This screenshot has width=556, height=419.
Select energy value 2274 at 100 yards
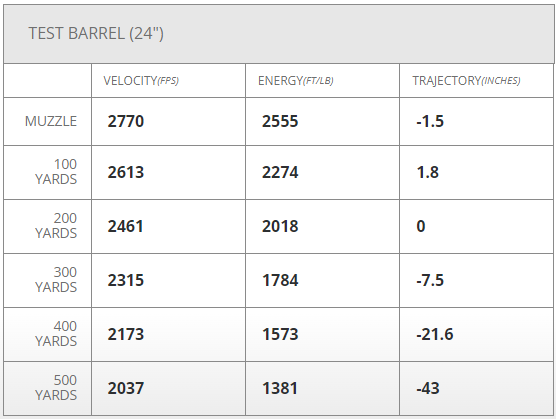[x=280, y=172]
